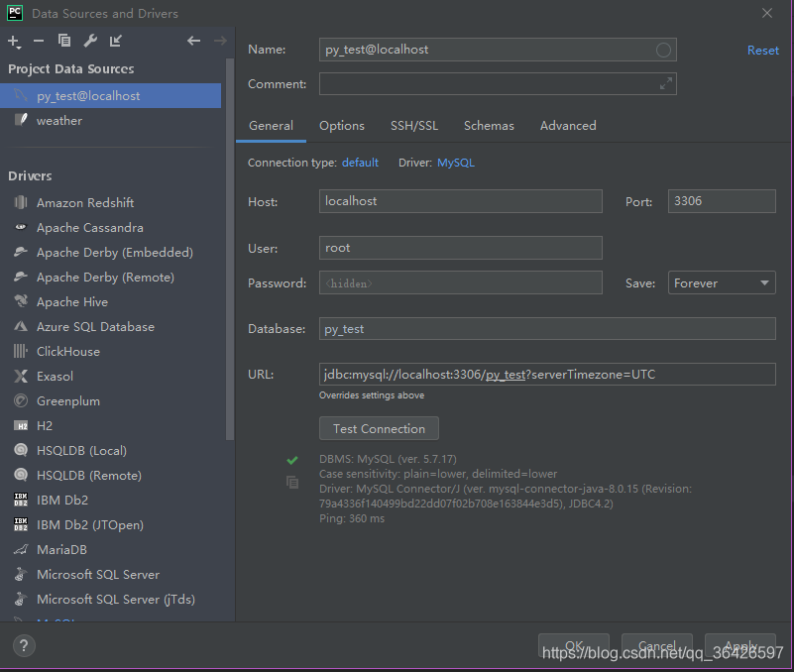Choose the Azure SQL Database driver
Viewport: 794px width, 672px height.
(110, 327)
